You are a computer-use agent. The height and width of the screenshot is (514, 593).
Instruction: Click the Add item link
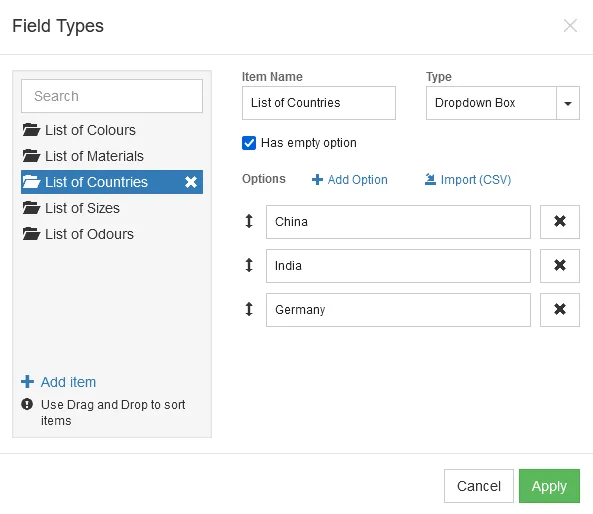pyautogui.click(x=59, y=382)
